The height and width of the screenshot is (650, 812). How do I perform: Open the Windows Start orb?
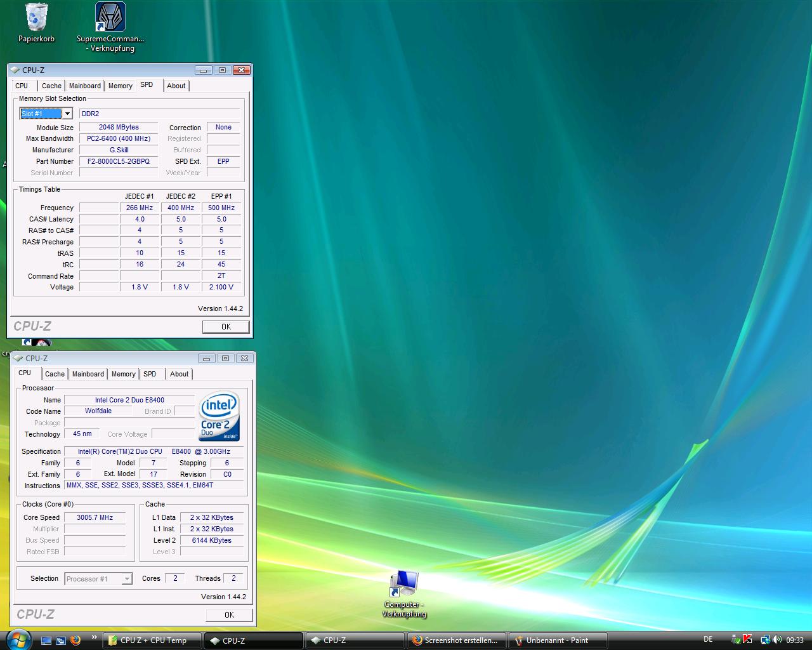point(18,640)
